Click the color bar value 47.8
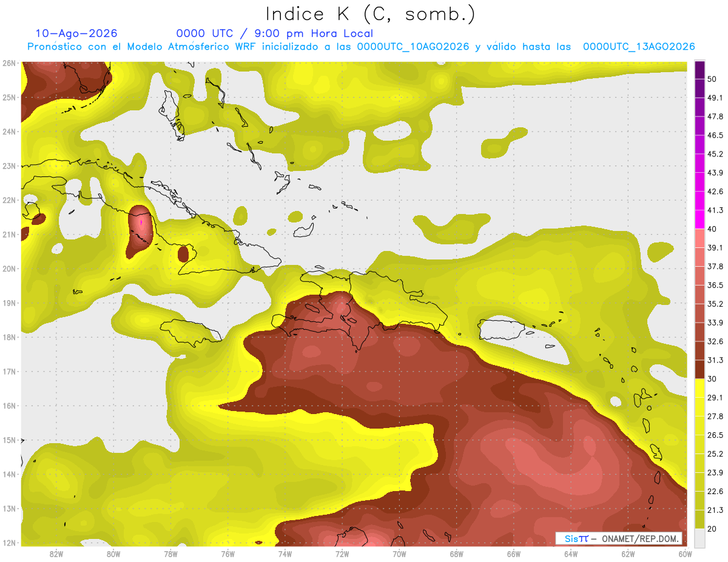The height and width of the screenshot is (562, 728). pos(715,116)
